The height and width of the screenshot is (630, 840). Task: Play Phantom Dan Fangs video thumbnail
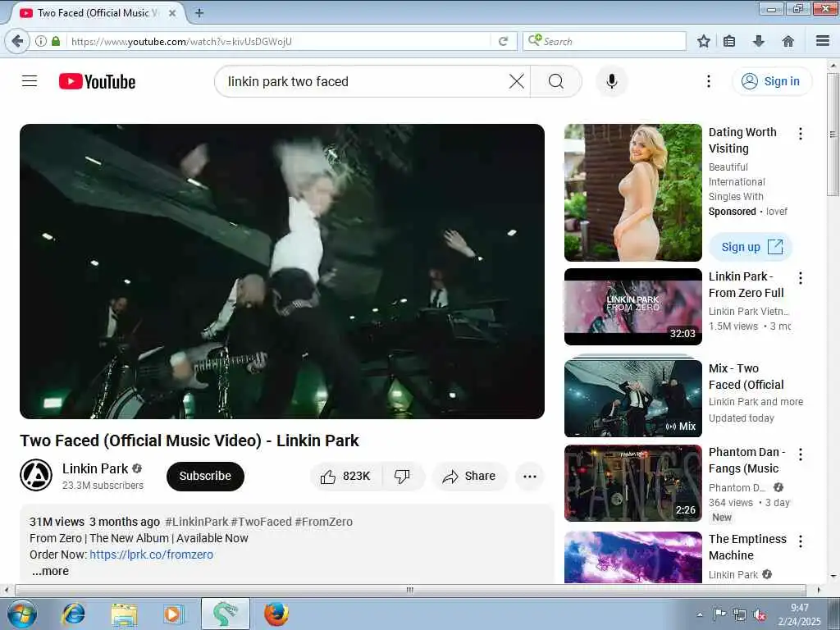(x=632, y=483)
